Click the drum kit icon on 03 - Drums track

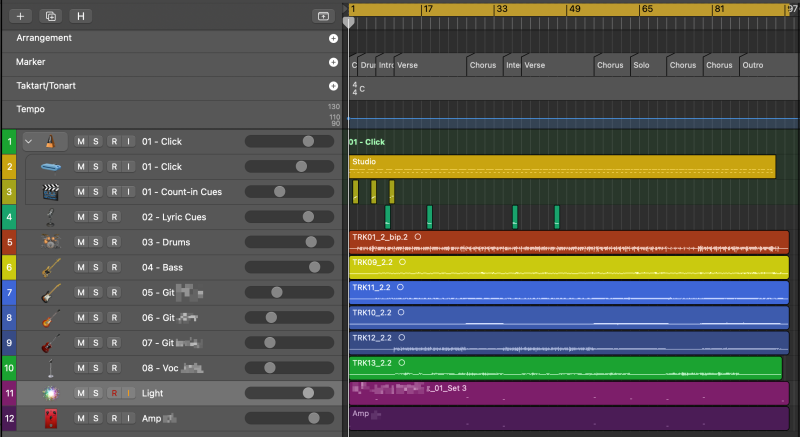tap(51, 242)
